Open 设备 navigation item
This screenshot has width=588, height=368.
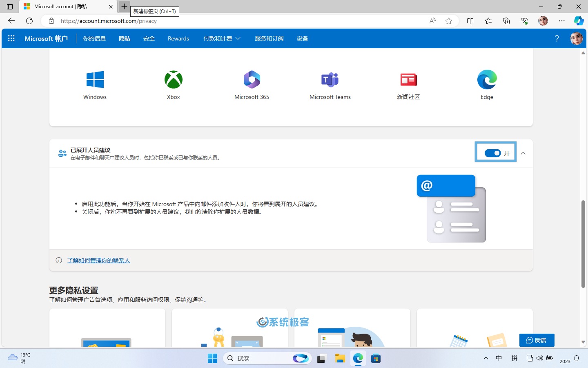coord(302,38)
